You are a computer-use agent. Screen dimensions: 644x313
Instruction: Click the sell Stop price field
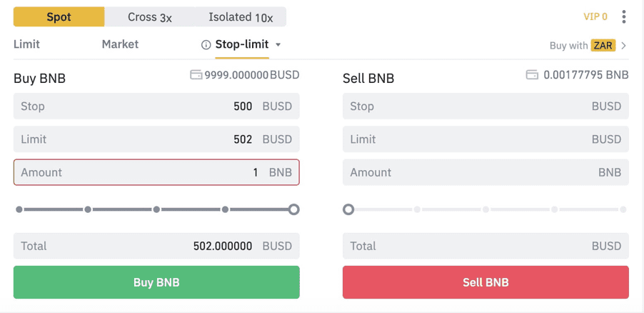[x=485, y=106]
